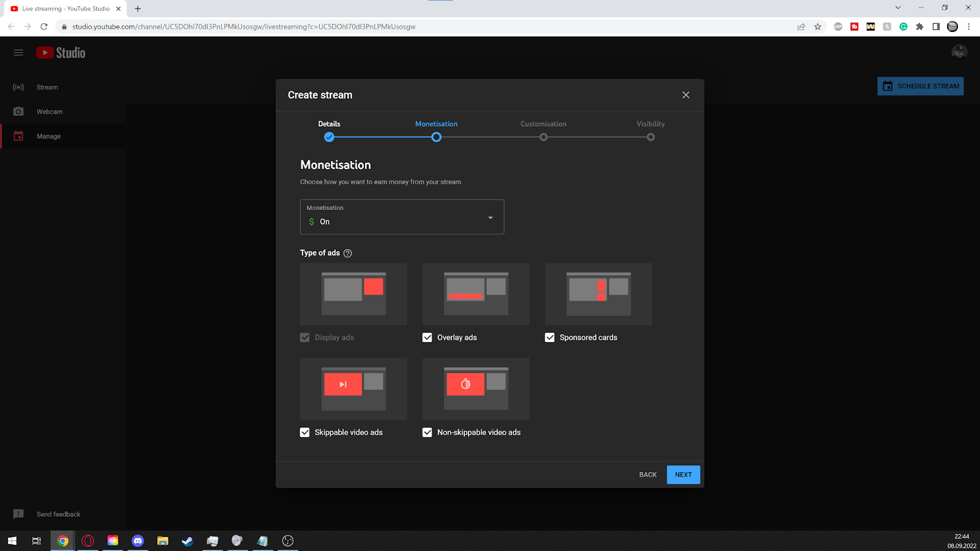Reload the page
980x551 pixels.
pos(44,26)
